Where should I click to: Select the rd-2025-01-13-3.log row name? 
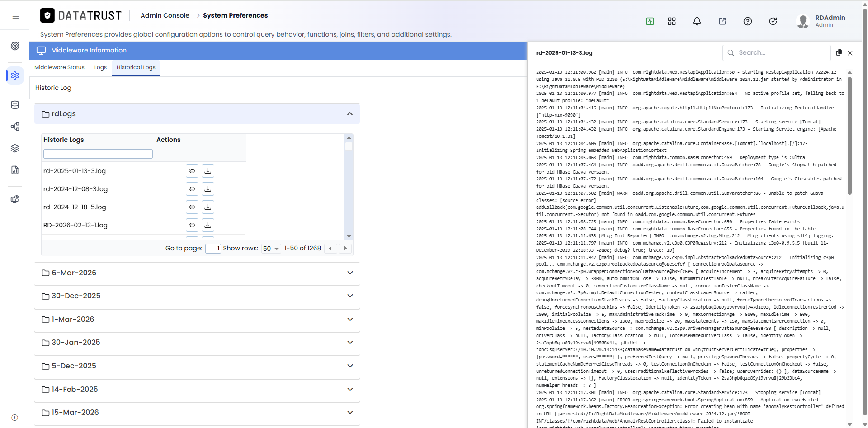coord(75,171)
